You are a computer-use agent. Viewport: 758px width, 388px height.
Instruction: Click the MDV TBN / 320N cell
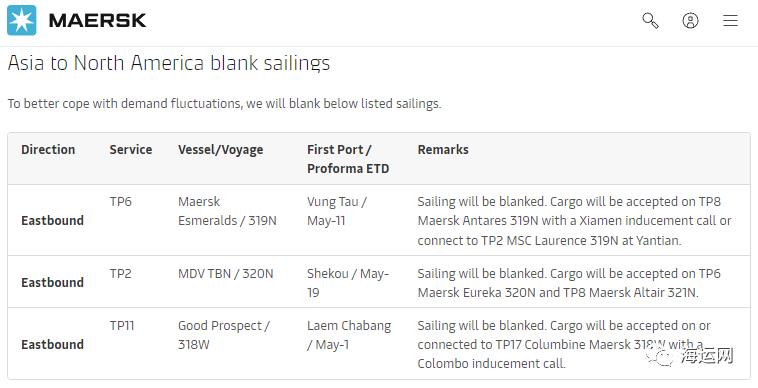click(x=225, y=273)
